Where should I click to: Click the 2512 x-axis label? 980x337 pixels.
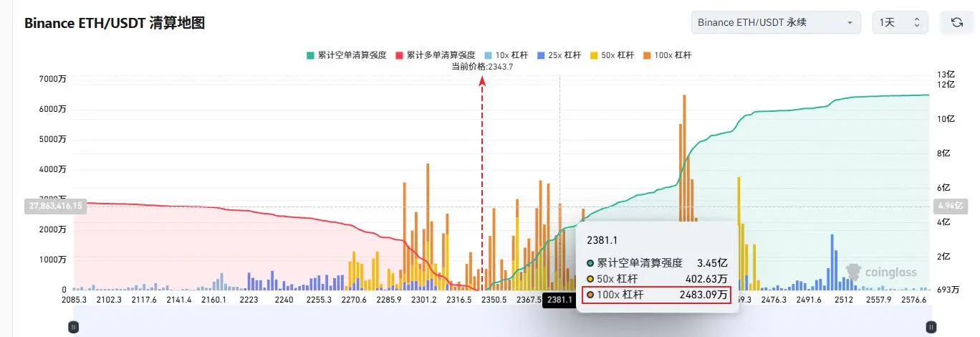844,300
